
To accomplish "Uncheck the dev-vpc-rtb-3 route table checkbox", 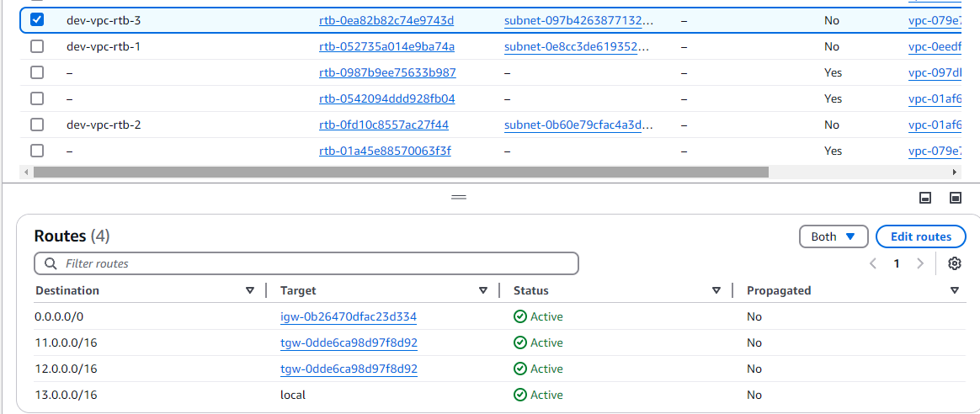I will point(37,20).
